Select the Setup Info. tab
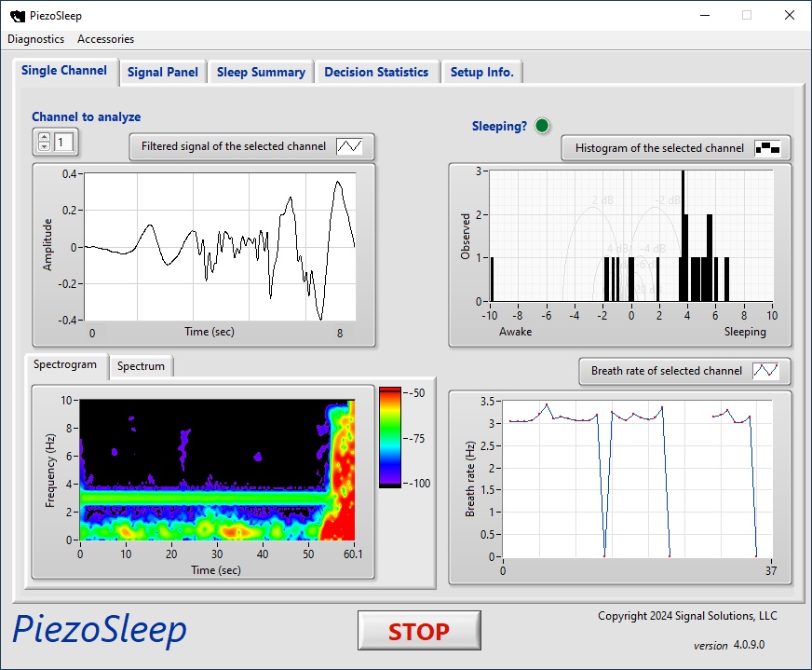The width and height of the screenshot is (812, 670). point(481,72)
